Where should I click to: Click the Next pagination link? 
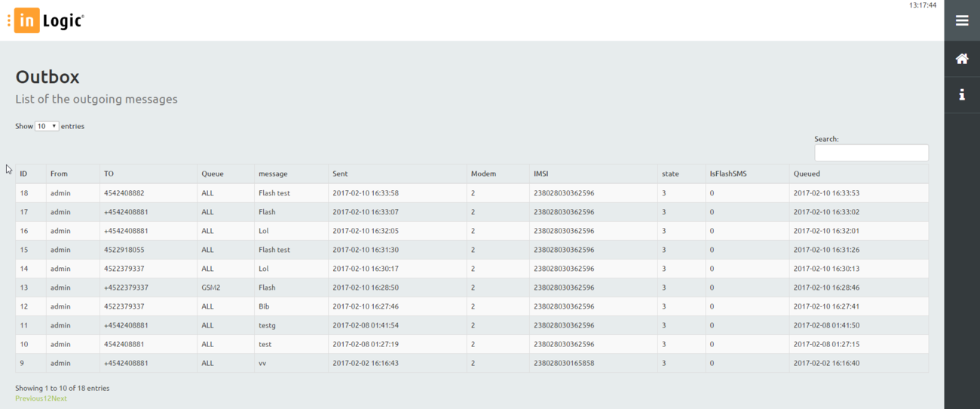[x=59, y=398]
